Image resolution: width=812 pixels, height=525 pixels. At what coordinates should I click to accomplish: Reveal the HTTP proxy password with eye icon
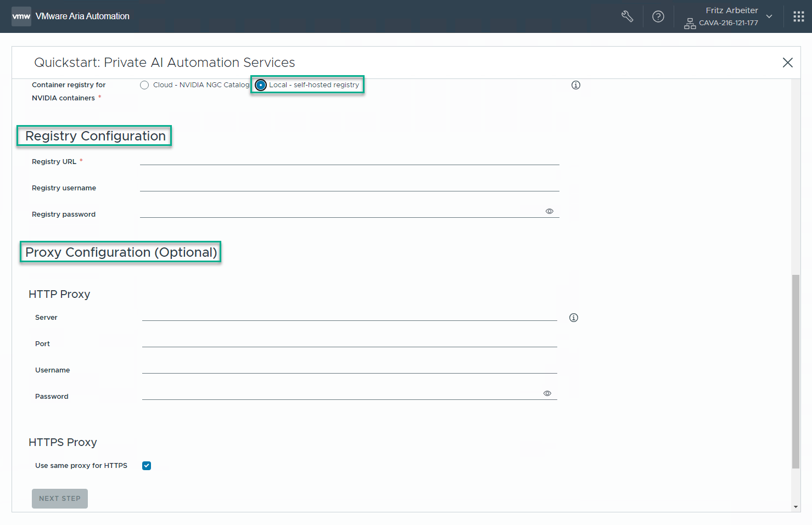coord(547,393)
